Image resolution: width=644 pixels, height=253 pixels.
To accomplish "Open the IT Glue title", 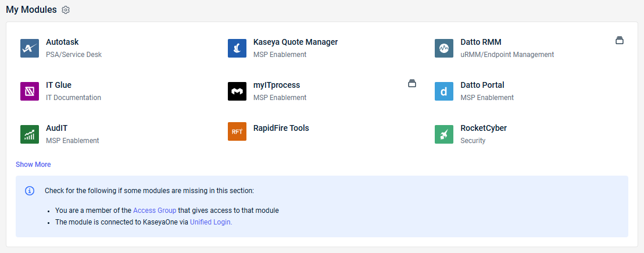I will (59, 85).
